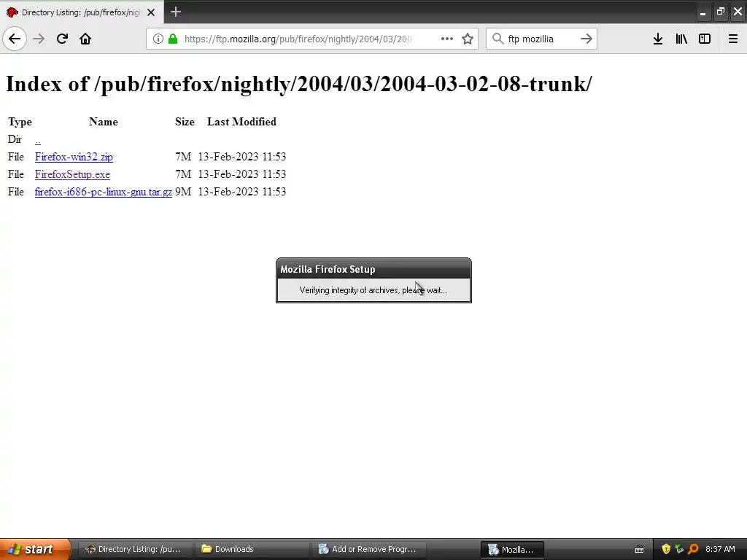Open the downloads panel arrow icon
747x560 pixels.
coord(658,39)
